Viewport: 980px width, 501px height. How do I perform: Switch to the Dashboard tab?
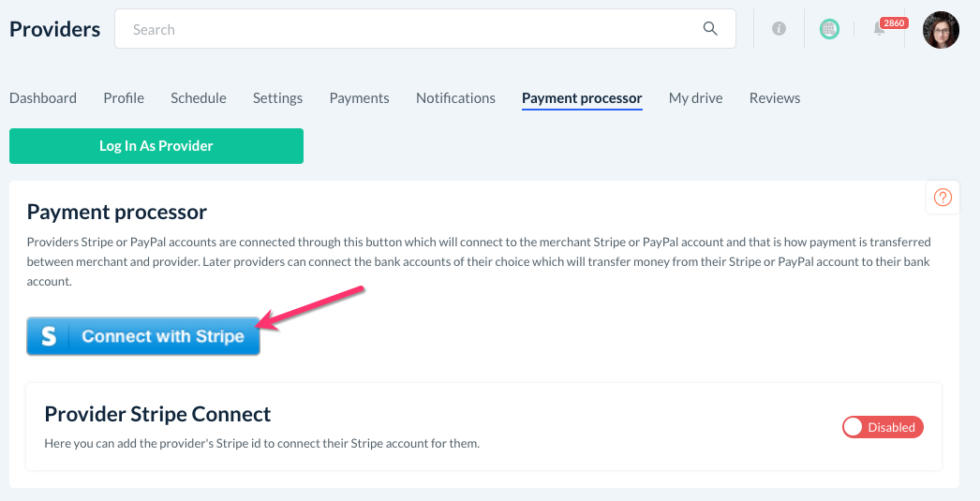(43, 98)
